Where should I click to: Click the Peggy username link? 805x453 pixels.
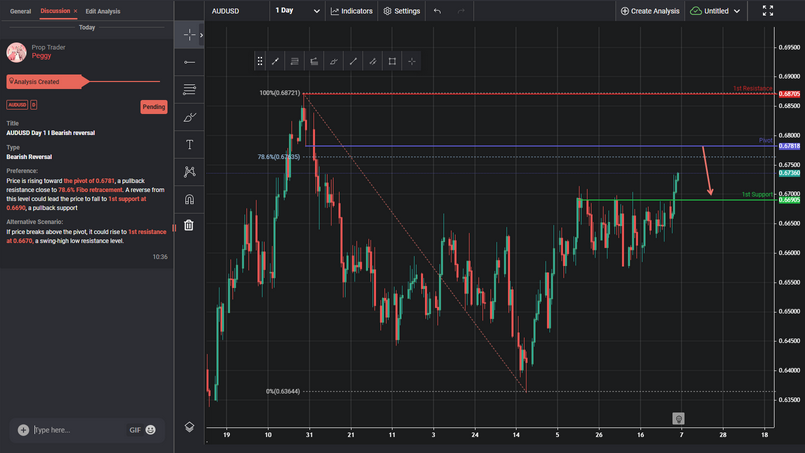pos(41,56)
